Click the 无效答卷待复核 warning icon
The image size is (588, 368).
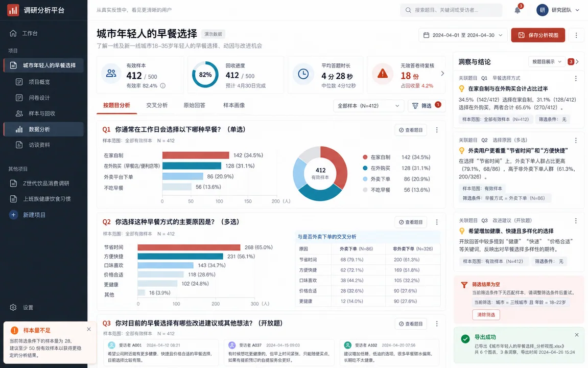tap(383, 74)
